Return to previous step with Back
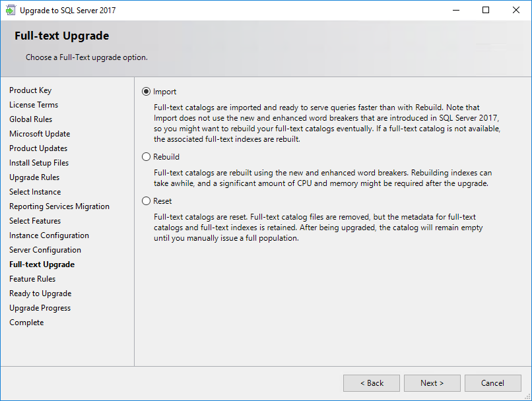The width and height of the screenshot is (532, 401). 372,383
